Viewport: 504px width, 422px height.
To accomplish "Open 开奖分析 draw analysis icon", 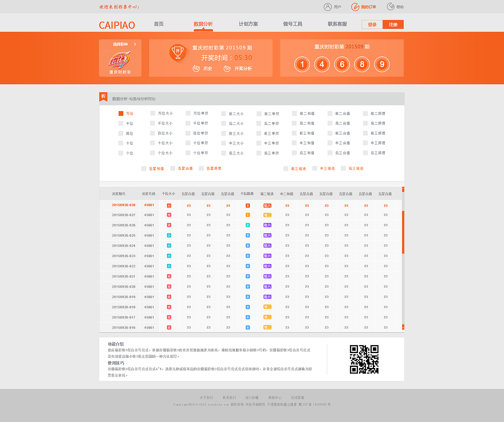I will [227, 69].
